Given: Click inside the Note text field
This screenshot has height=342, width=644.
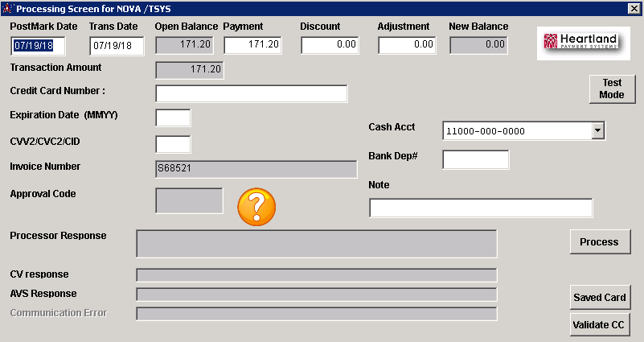Looking at the screenshot, I should 480,208.
